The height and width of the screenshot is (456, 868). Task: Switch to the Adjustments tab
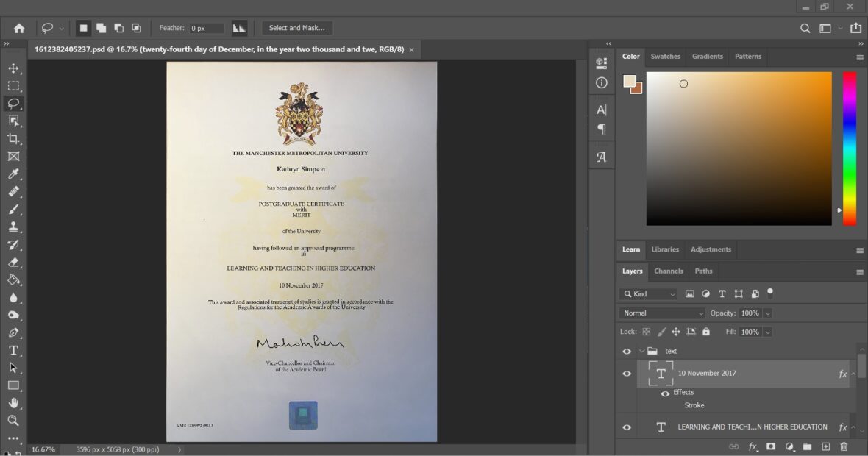point(711,249)
